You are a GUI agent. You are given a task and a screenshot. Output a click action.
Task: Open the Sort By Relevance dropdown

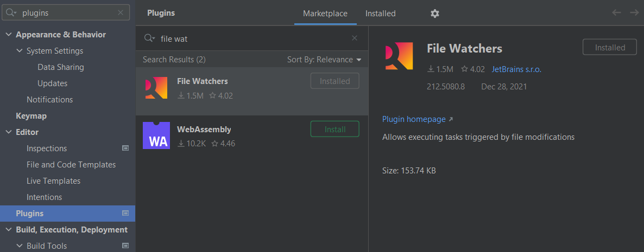pos(324,60)
